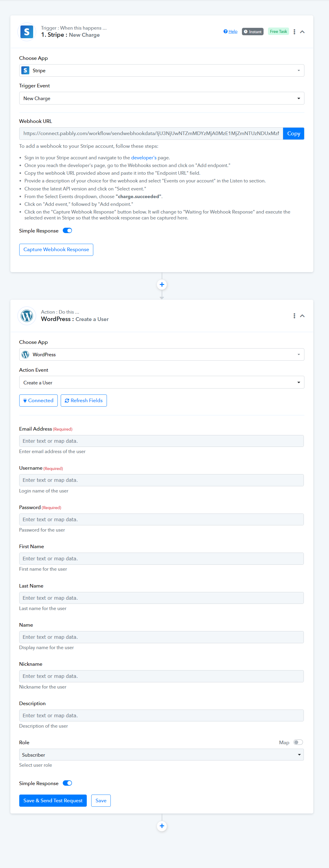Focus the Name display field

(161, 637)
